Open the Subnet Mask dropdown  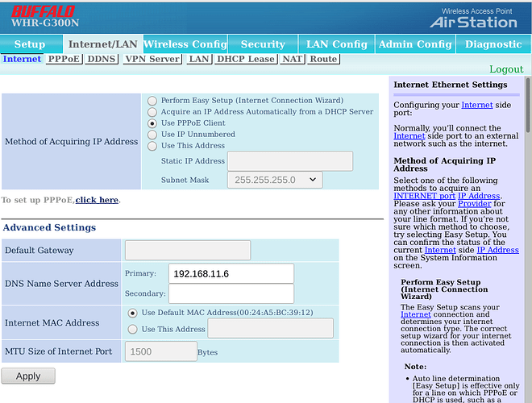[276, 180]
